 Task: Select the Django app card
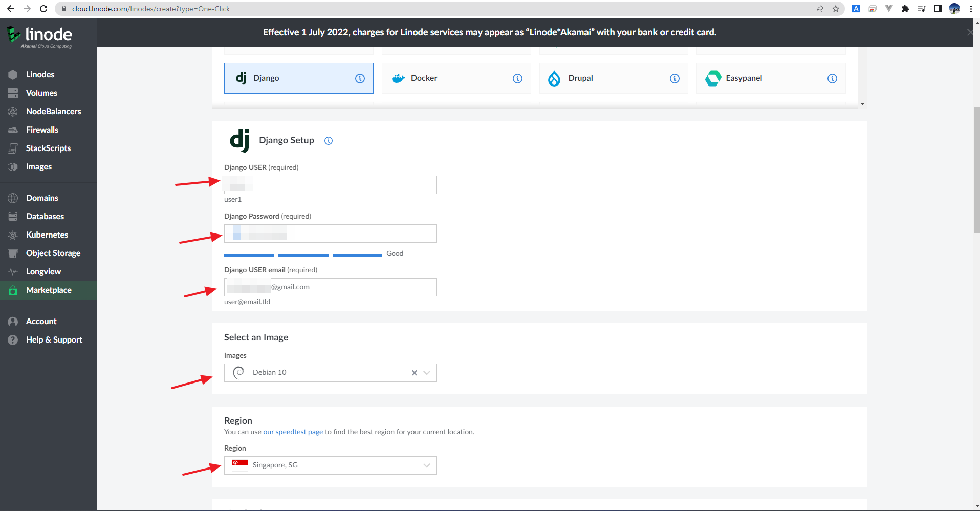click(299, 78)
